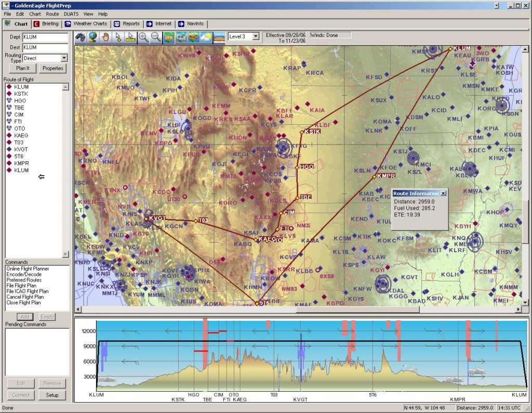Select KMPR in Route of Flight list
This screenshot has height=413, width=532.
[21, 163]
